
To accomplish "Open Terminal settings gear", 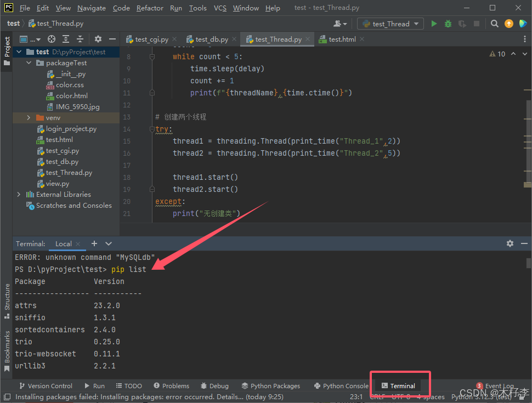I will 510,243.
